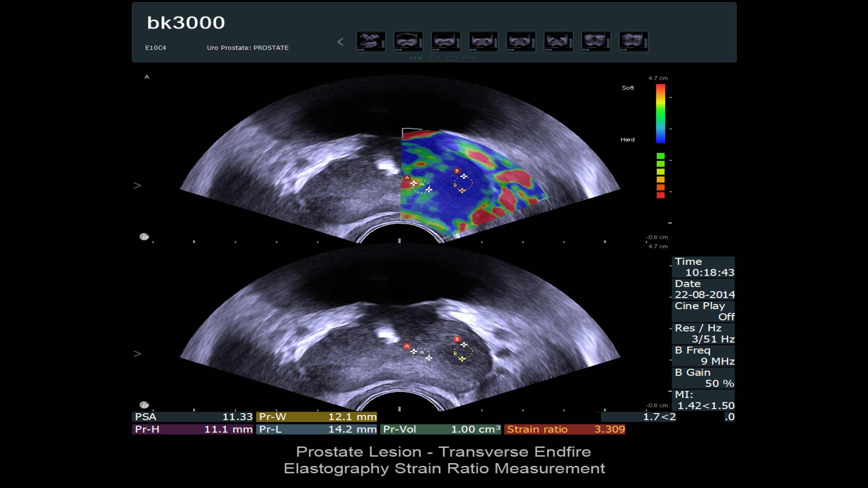Click the focus marker arrow beside the upper image

(x=137, y=185)
